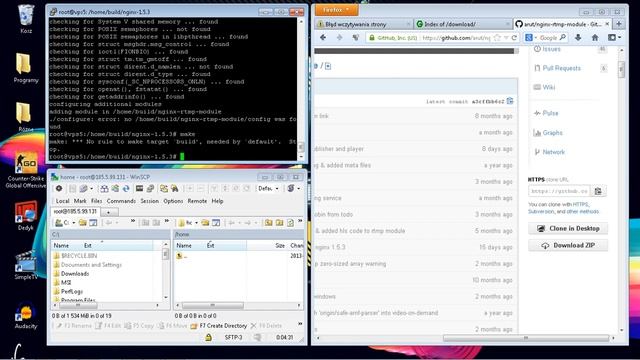
Task: Click Clone in Desktop button
Action: pyautogui.click(x=568, y=229)
